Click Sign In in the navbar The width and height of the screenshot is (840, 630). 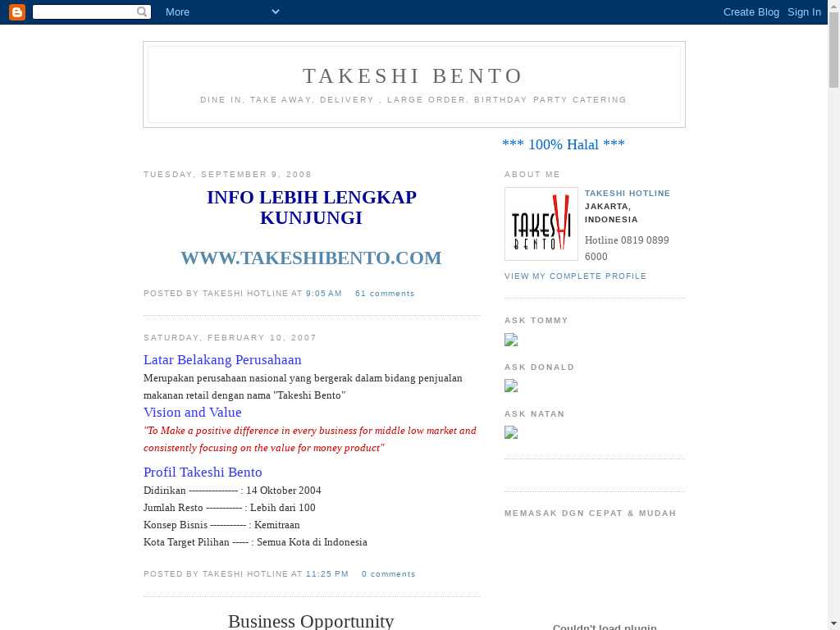pos(804,11)
